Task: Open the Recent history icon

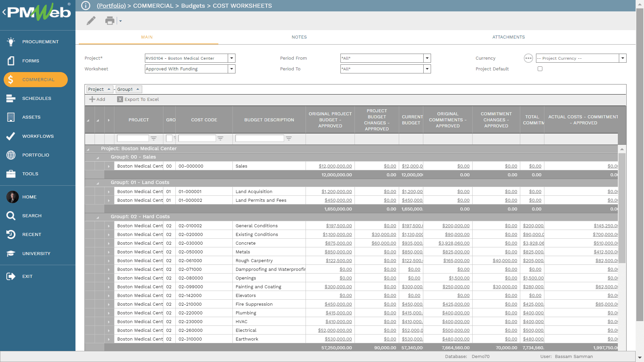Action: [x=11, y=234]
